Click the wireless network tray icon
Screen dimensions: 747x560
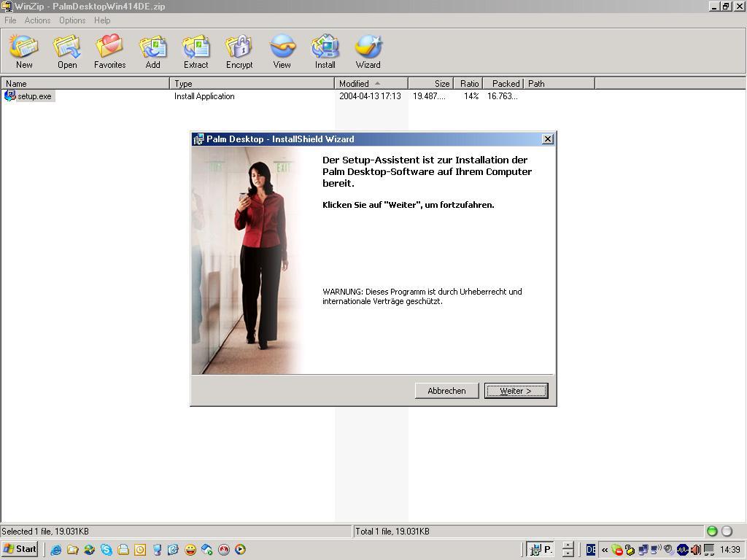coord(656,550)
